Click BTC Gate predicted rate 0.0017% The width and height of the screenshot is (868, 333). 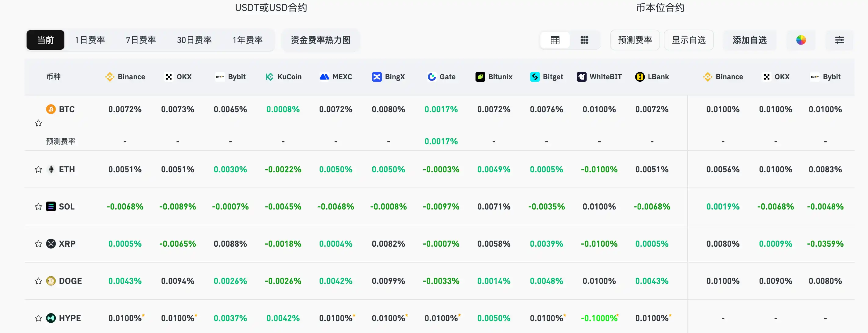point(441,141)
